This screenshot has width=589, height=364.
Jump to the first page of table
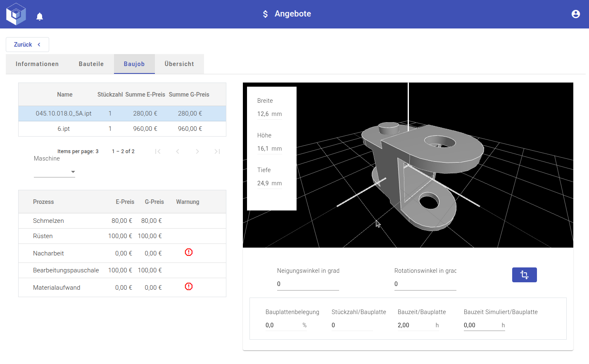(158, 151)
